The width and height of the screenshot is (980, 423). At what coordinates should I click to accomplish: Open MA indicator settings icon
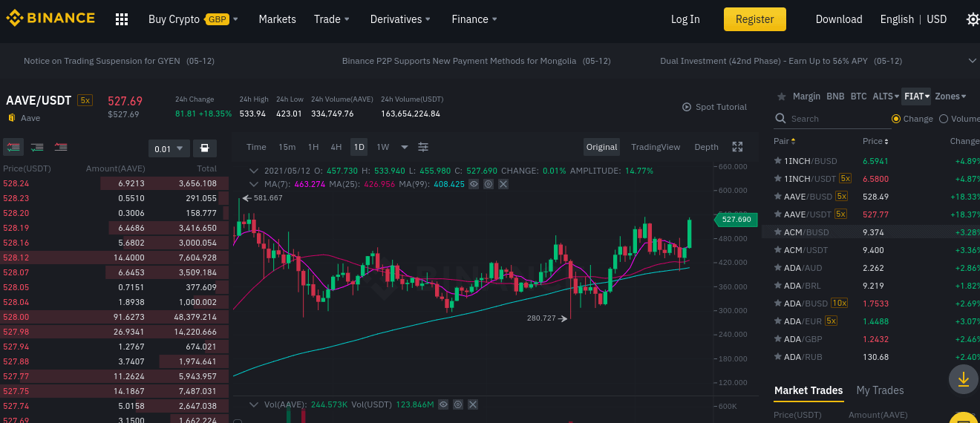click(489, 184)
